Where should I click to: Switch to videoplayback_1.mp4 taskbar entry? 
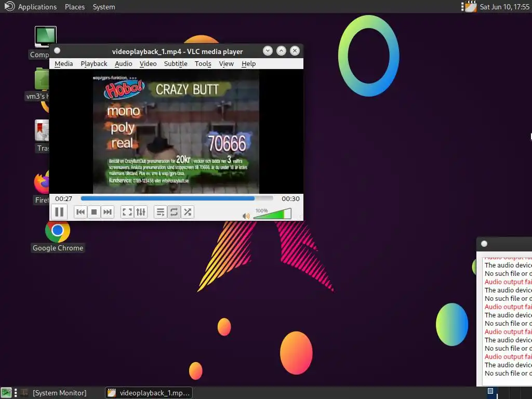click(149, 393)
